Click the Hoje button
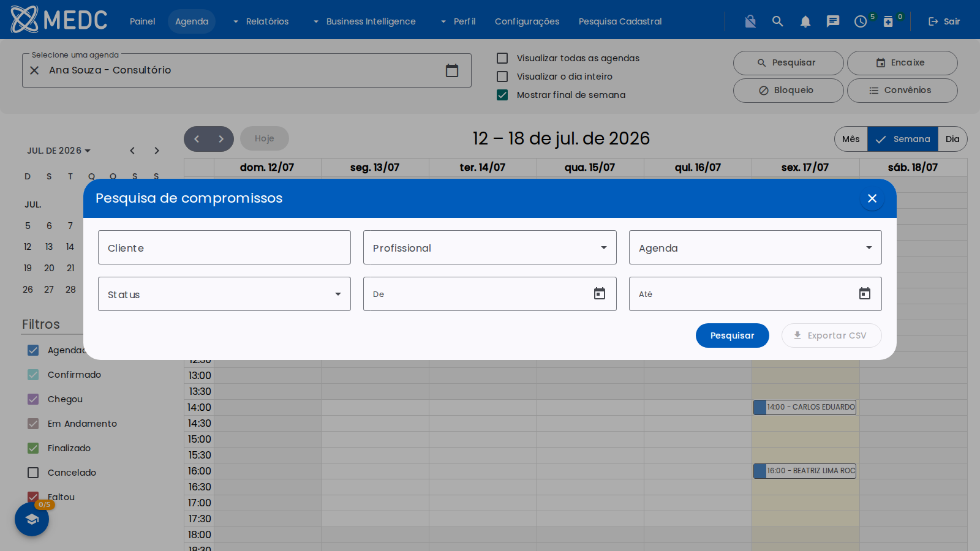Viewport: 980px width, 551px height. 265,139
